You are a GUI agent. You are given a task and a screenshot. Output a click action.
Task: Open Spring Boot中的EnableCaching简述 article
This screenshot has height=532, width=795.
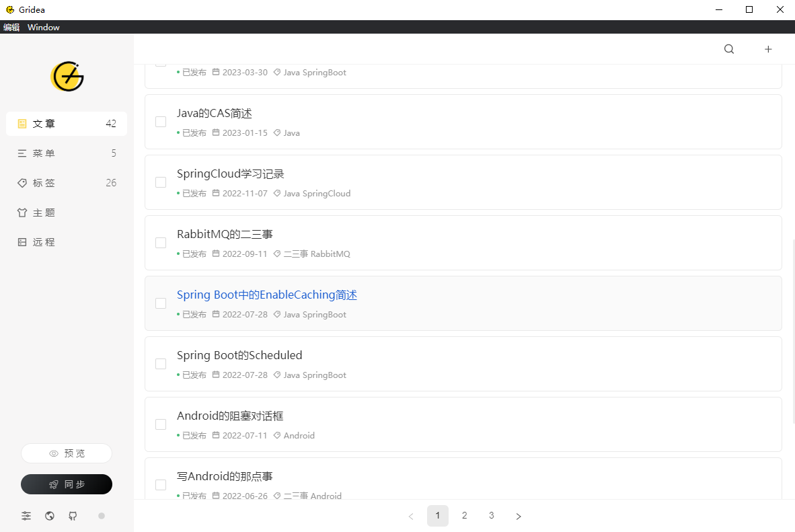[x=266, y=295]
